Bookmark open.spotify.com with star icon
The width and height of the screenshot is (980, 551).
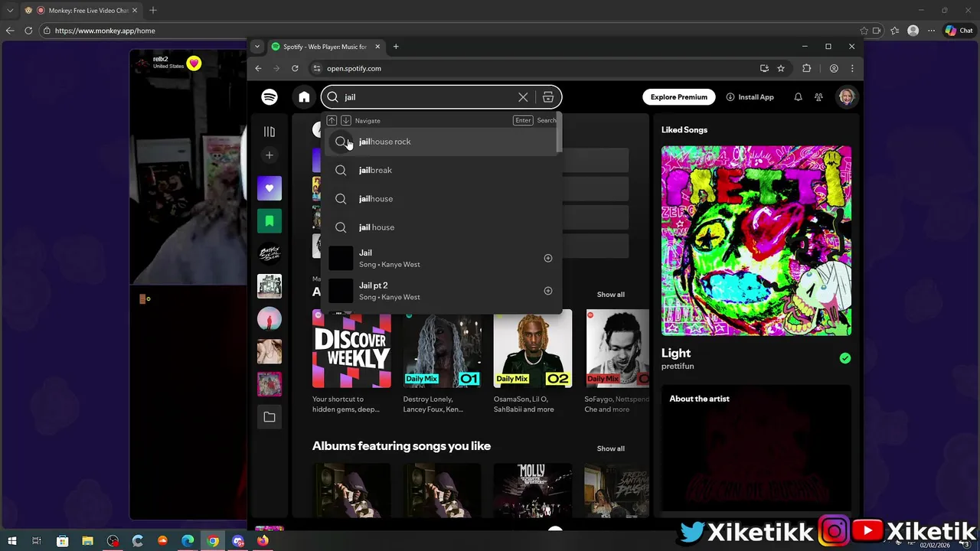[781, 68]
